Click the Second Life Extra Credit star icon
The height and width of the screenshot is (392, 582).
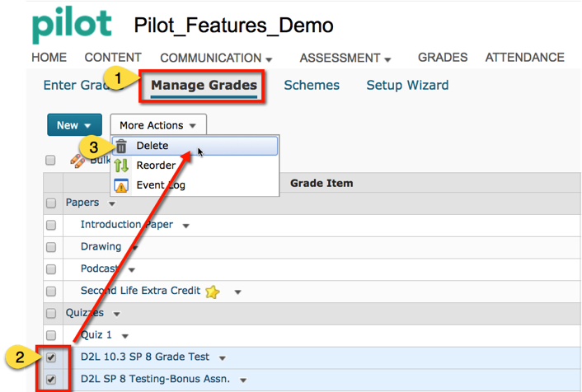click(x=213, y=292)
